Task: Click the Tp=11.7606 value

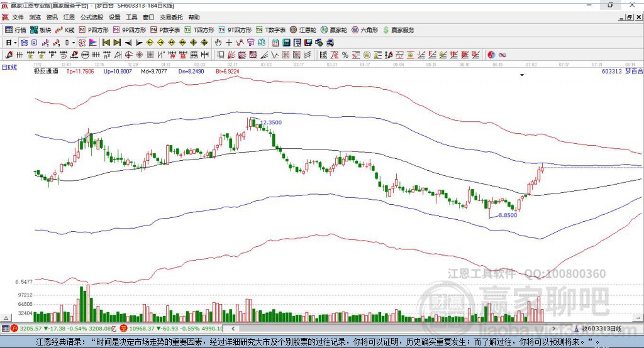Action: (80, 71)
